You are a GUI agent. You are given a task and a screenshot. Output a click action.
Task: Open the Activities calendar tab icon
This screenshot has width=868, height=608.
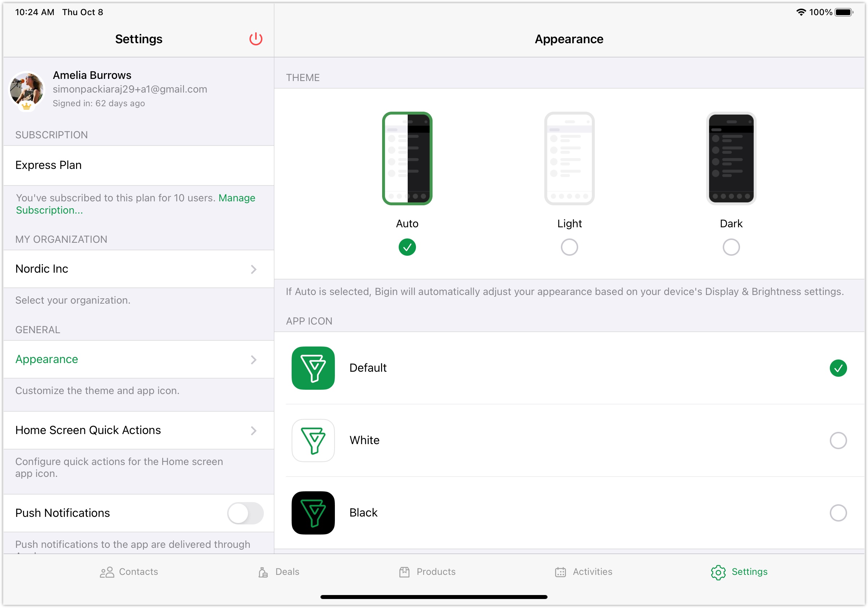pyautogui.click(x=560, y=572)
